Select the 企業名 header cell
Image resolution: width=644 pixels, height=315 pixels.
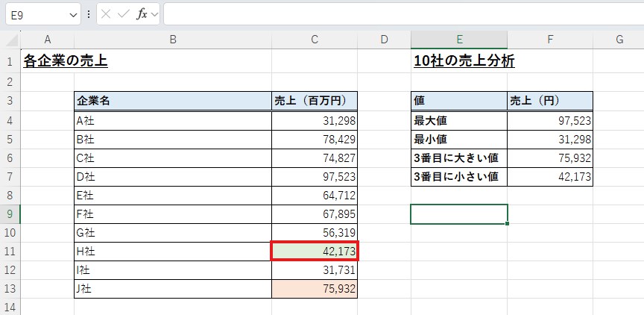(x=172, y=101)
